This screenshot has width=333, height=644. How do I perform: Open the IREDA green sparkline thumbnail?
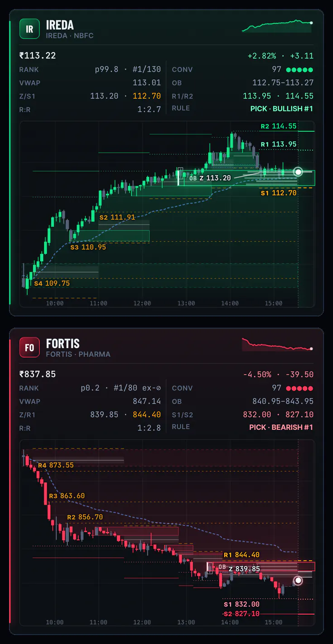point(277,26)
